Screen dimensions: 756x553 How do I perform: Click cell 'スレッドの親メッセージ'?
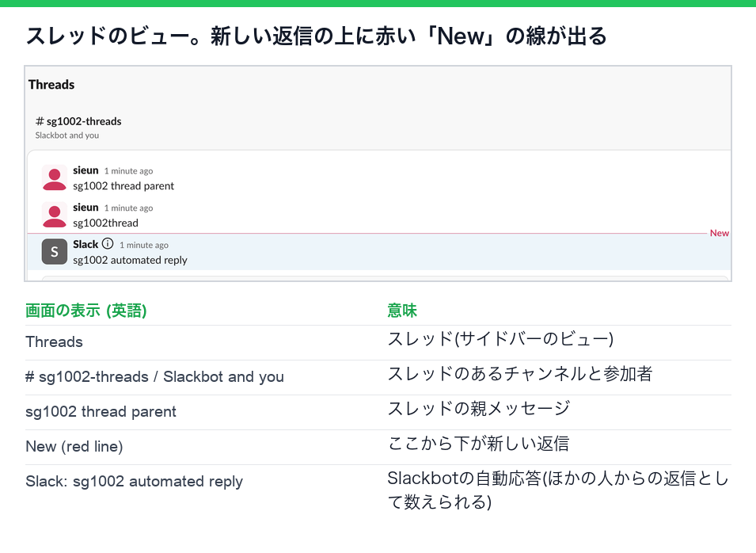(x=479, y=409)
